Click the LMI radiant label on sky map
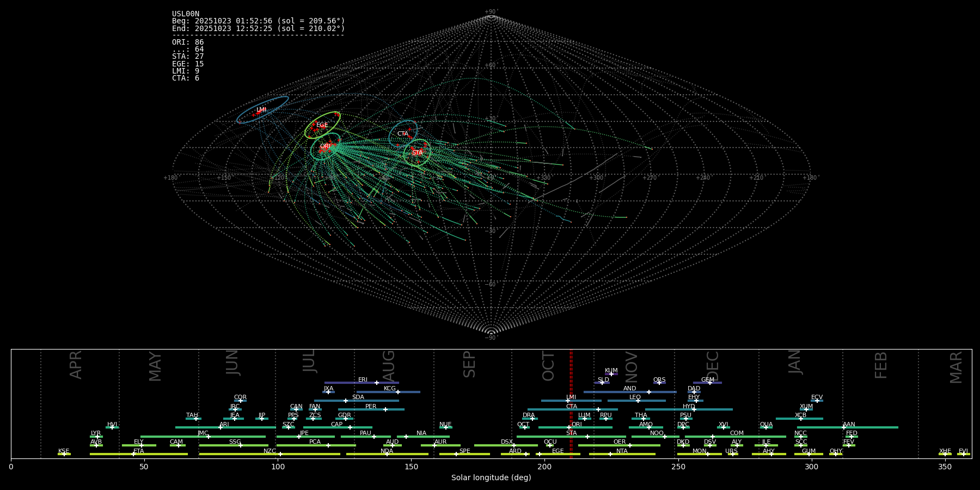The image size is (980, 490). pyautogui.click(x=261, y=110)
